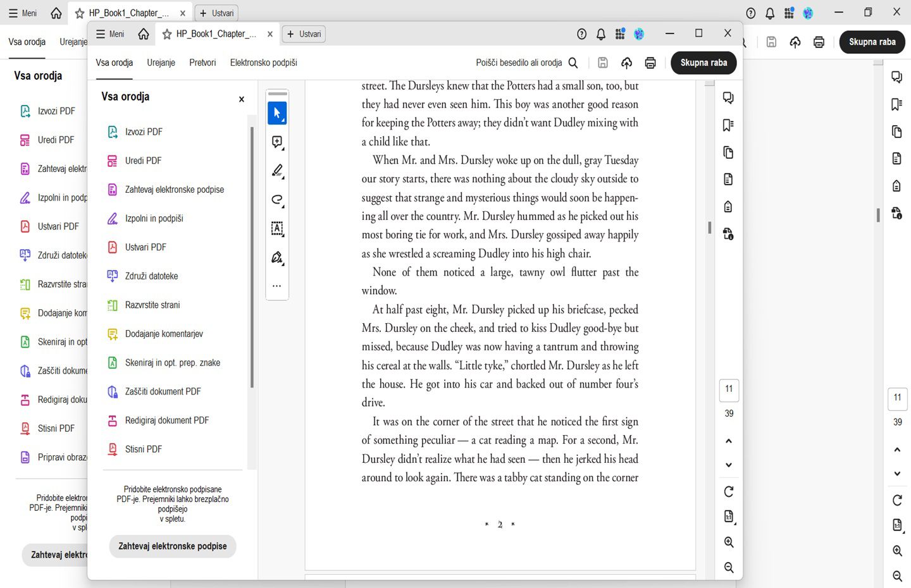Open page thumbnails panel icon in front window
The image size is (911, 588).
(728, 152)
